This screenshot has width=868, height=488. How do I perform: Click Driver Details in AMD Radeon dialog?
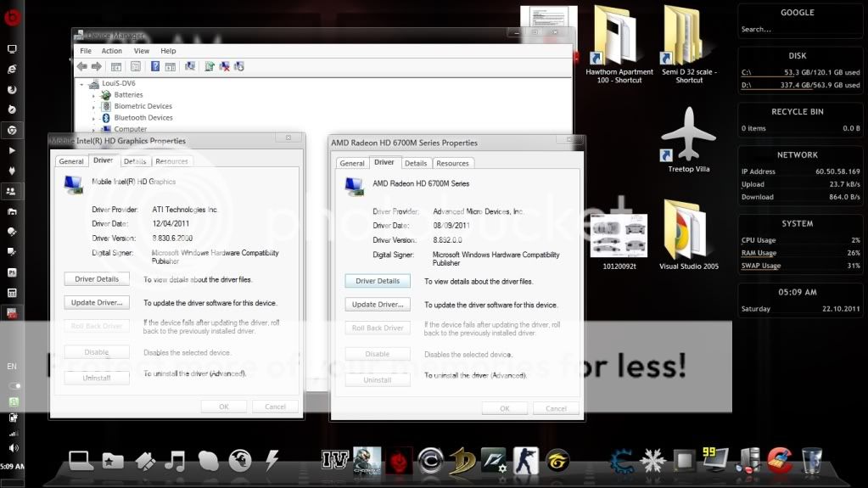tap(378, 281)
